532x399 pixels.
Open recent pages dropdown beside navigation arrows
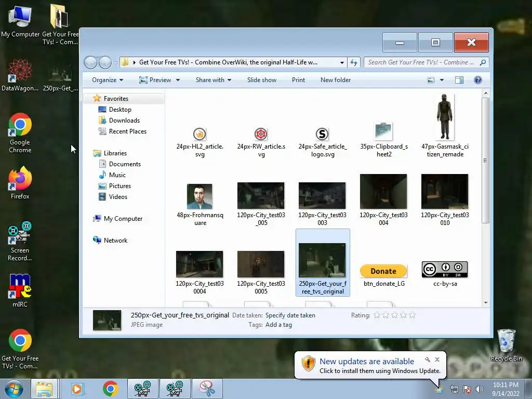coord(115,63)
